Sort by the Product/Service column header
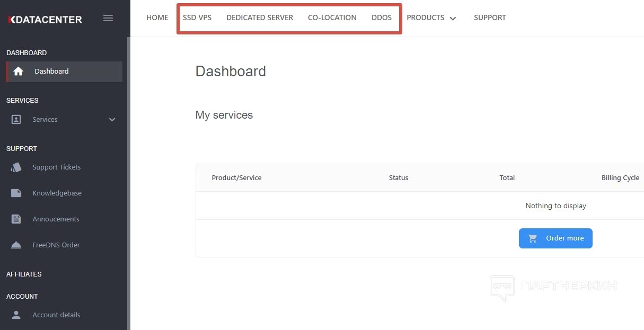Viewport: 644px width, 330px height. (x=236, y=178)
